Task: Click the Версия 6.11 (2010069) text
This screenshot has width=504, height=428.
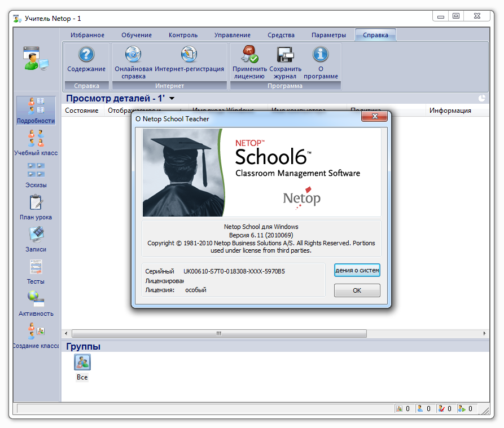Action: point(261,235)
